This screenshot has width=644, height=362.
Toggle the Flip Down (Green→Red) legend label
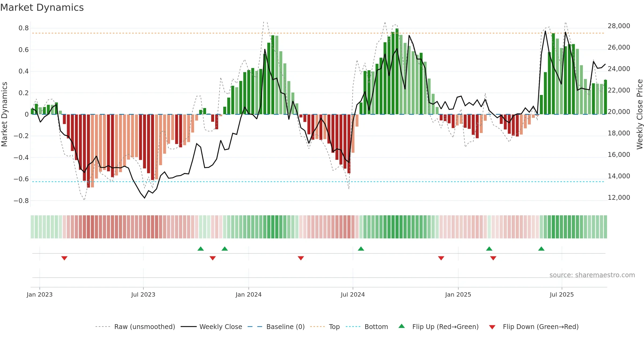pos(541,327)
